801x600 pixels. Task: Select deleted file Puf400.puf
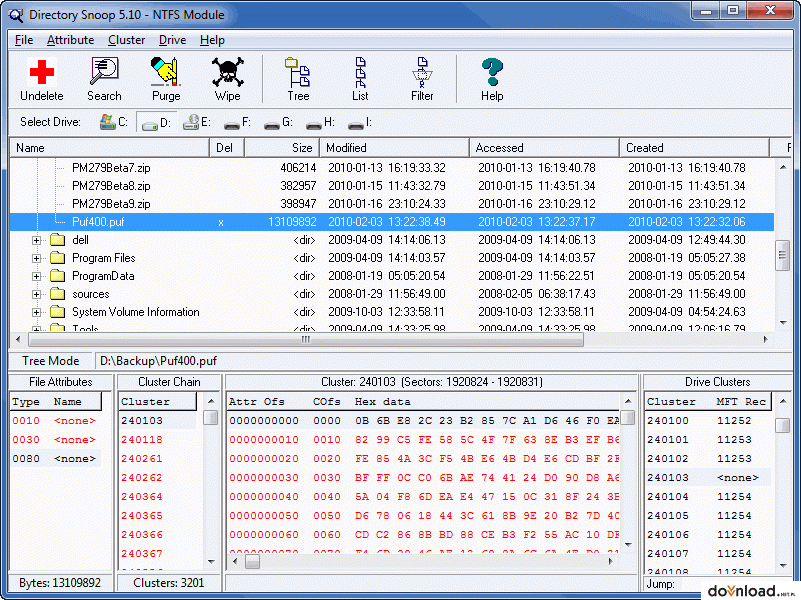point(391,222)
